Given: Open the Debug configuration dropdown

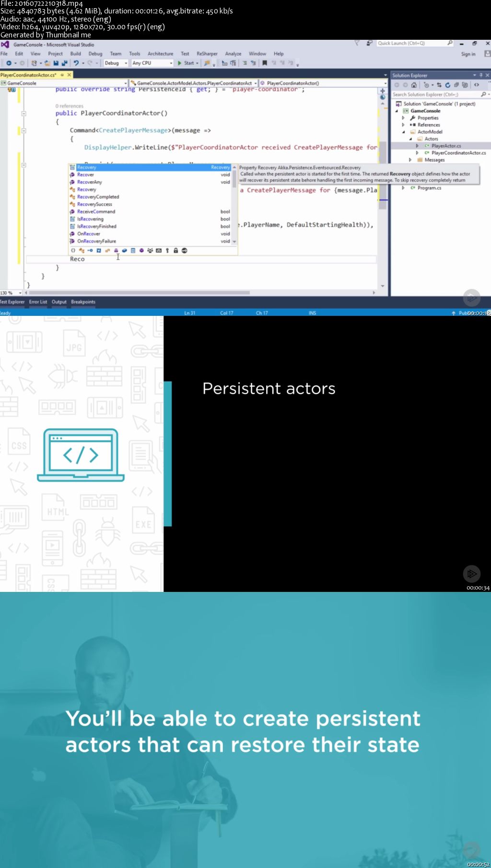Looking at the screenshot, I should [116, 63].
